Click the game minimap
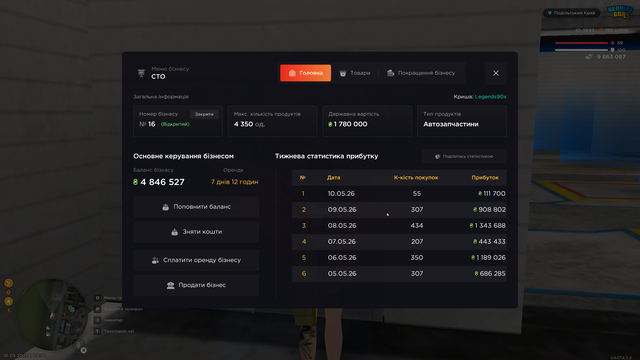The width and height of the screenshot is (640, 360). click(51, 314)
